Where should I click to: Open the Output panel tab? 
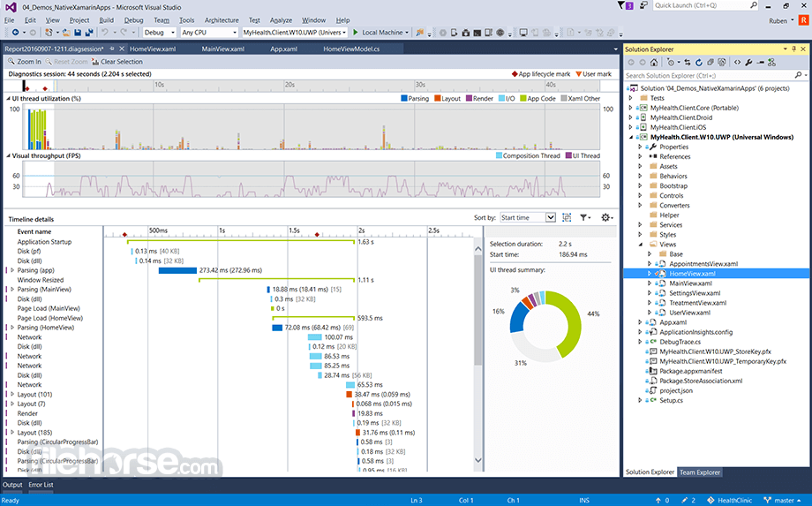pyautogui.click(x=12, y=485)
